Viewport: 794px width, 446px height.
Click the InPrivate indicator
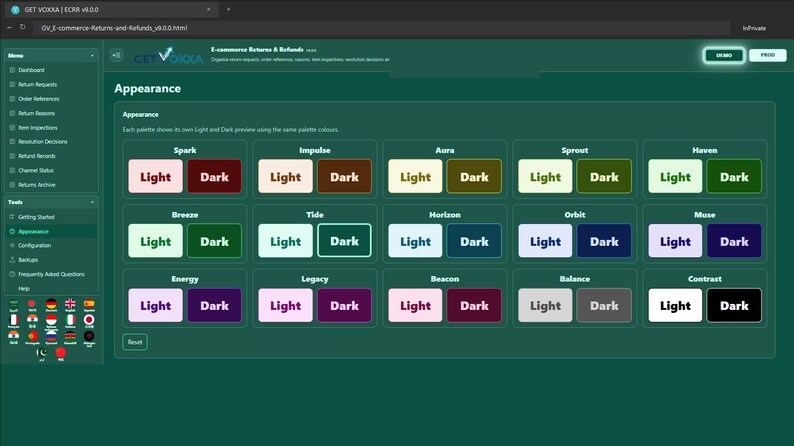point(754,28)
